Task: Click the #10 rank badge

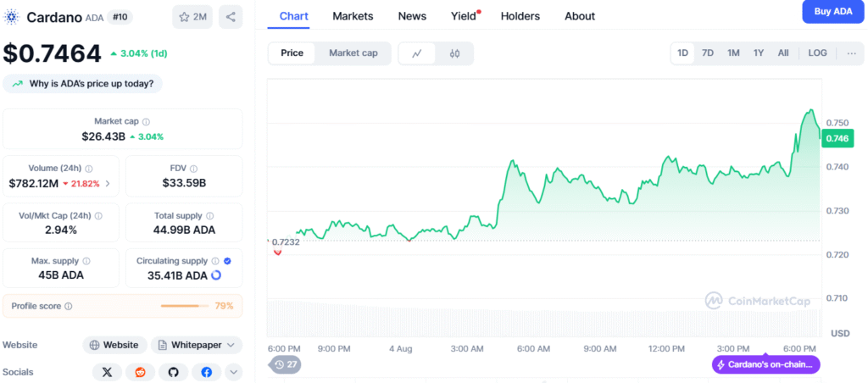Action: pyautogui.click(x=119, y=17)
